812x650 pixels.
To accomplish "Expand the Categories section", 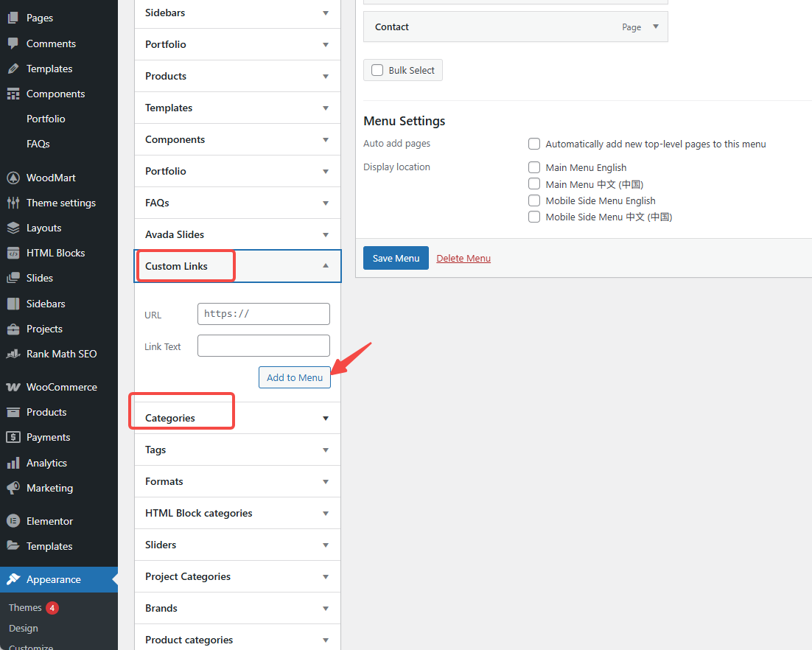I will (x=325, y=417).
